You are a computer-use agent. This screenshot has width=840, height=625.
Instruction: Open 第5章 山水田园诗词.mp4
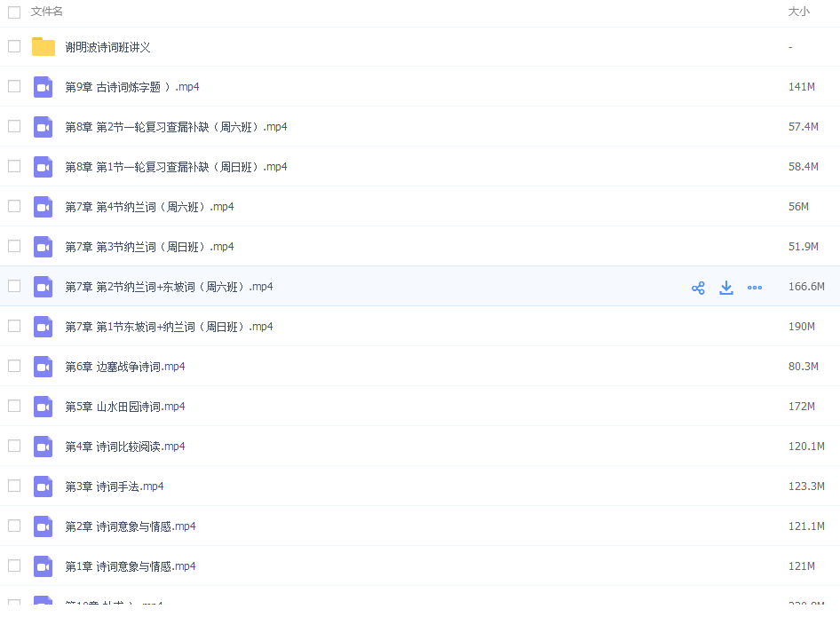point(125,407)
